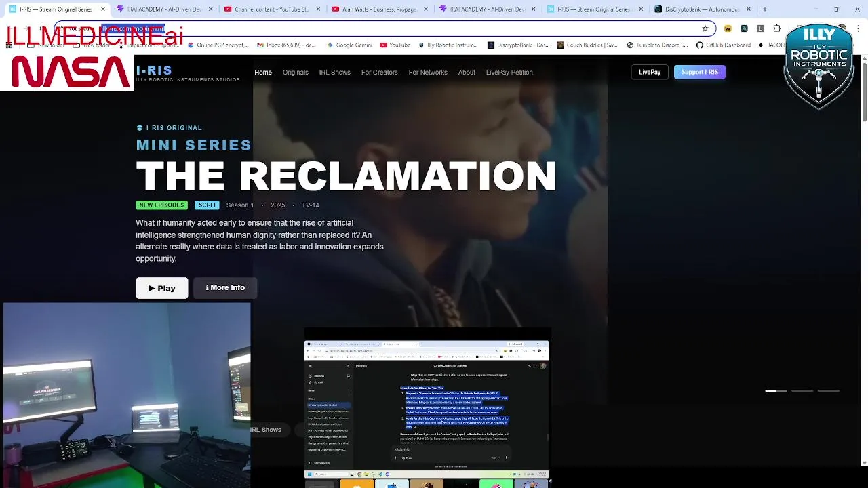Image resolution: width=868 pixels, height=488 pixels.
Task: Click the page vertical scrollbar thumb
Action: (x=864, y=92)
